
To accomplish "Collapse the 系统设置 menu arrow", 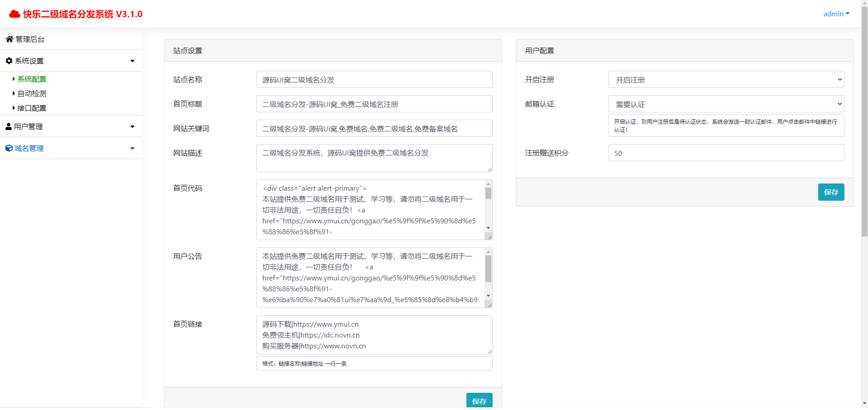I will pyautogui.click(x=132, y=61).
